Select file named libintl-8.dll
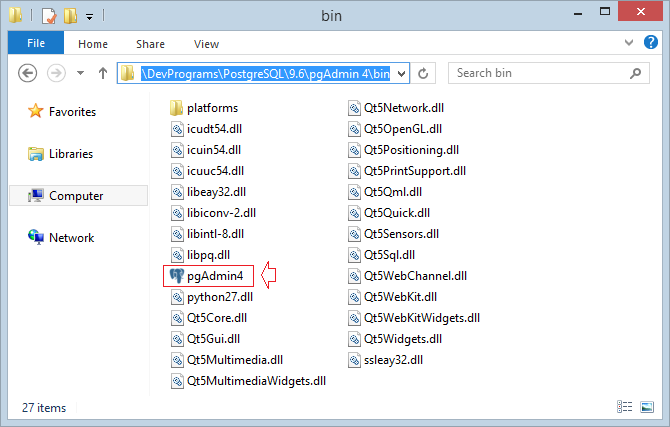Image resolution: width=670 pixels, height=427 pixels. (215, 234)
